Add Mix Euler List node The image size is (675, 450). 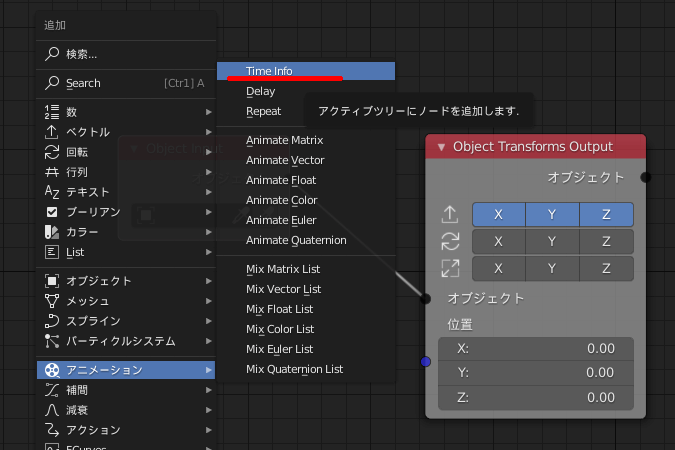pos(306,349)
